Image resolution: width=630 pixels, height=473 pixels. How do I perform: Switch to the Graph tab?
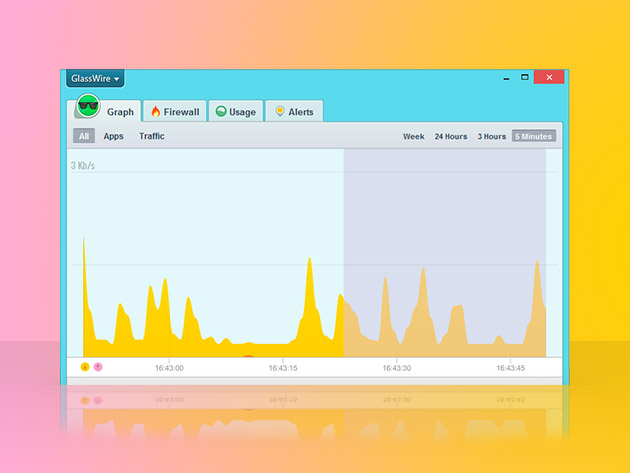tap(120, 112)
